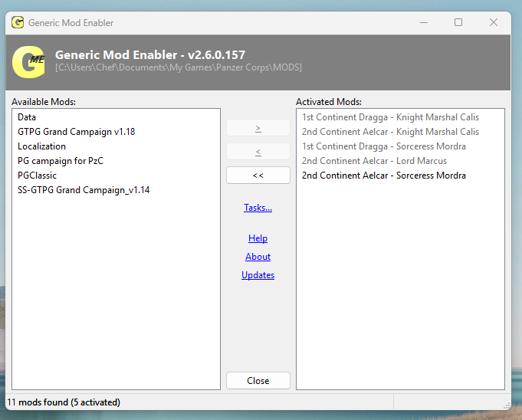Screen dimensions: 522x420
Task: Click the enable mod '>' button
Action: [258, 128]
